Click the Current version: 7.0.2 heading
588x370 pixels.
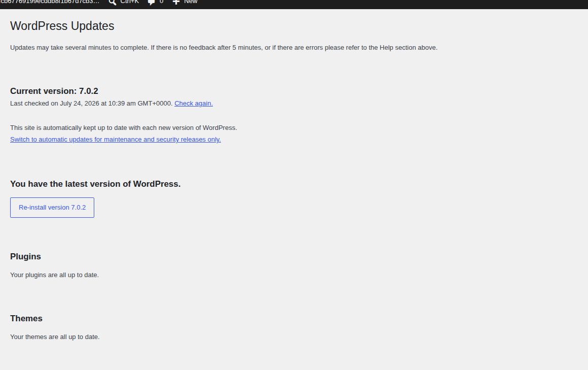(x=54, y=91)
